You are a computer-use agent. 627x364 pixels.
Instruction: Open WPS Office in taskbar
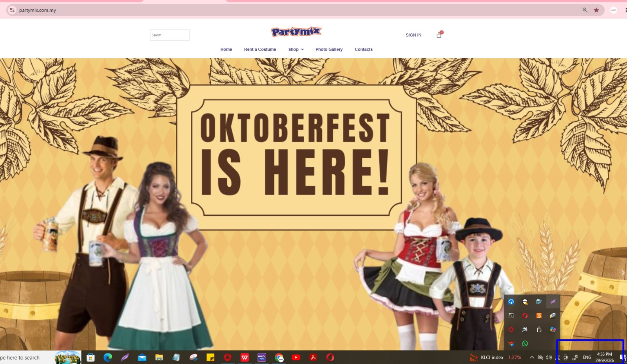(245, 357)
